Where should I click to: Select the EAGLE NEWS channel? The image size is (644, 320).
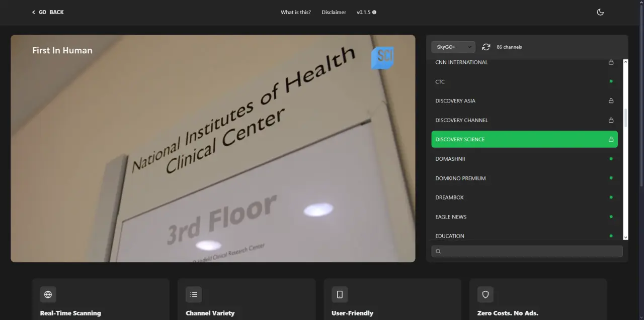524,217
